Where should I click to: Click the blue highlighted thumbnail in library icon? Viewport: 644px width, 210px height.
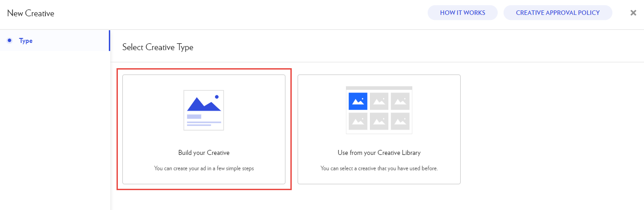[358, 101]
